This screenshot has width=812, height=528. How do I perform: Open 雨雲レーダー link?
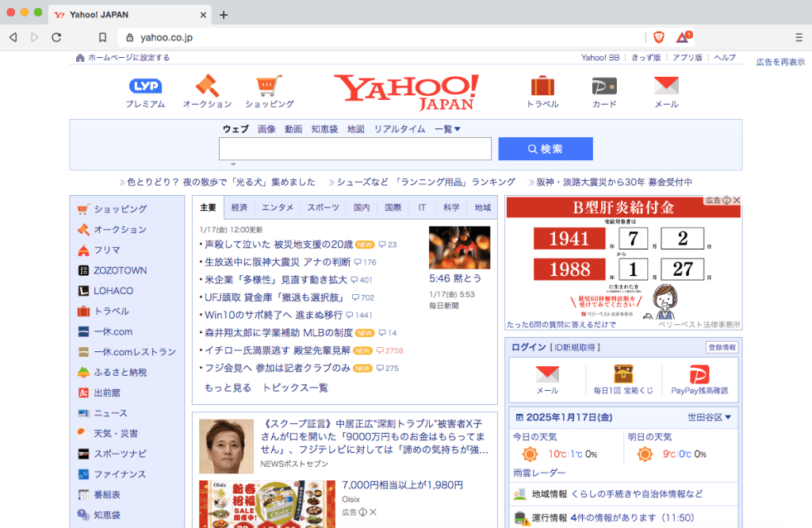539,473
